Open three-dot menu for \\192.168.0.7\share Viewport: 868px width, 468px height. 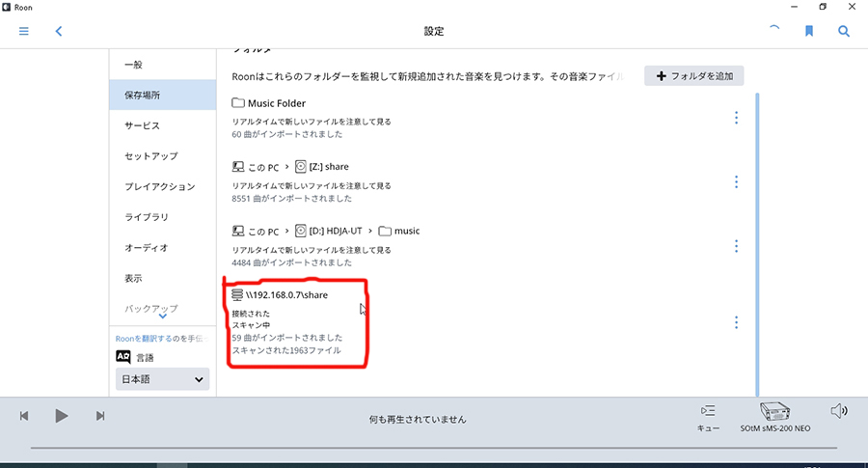(736, 322)
